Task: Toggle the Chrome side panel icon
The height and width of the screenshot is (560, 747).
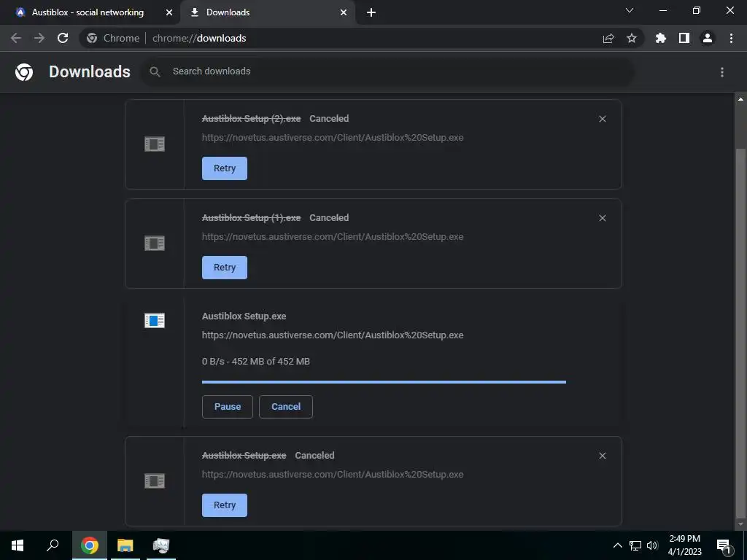Action: point(684,38)
